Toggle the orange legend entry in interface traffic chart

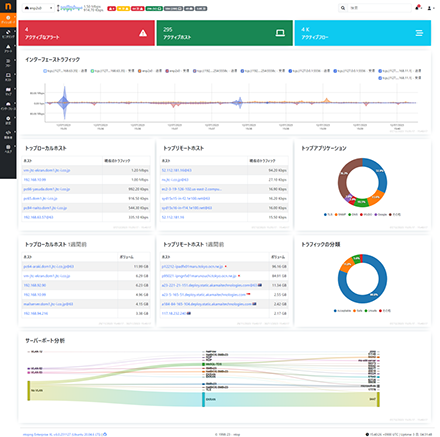(x=150, y=71)
